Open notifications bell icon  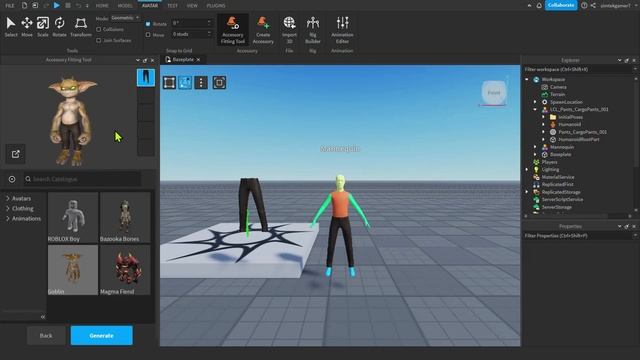point(539,5)
